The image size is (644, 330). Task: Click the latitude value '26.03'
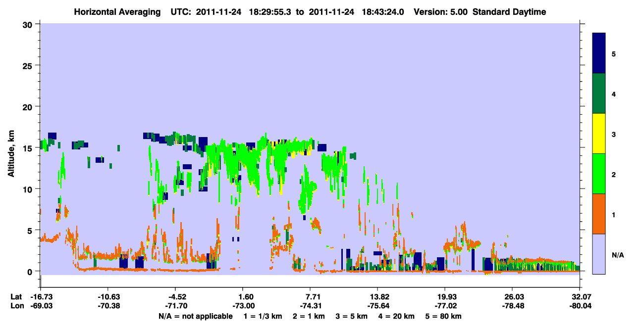click(512, 297)
